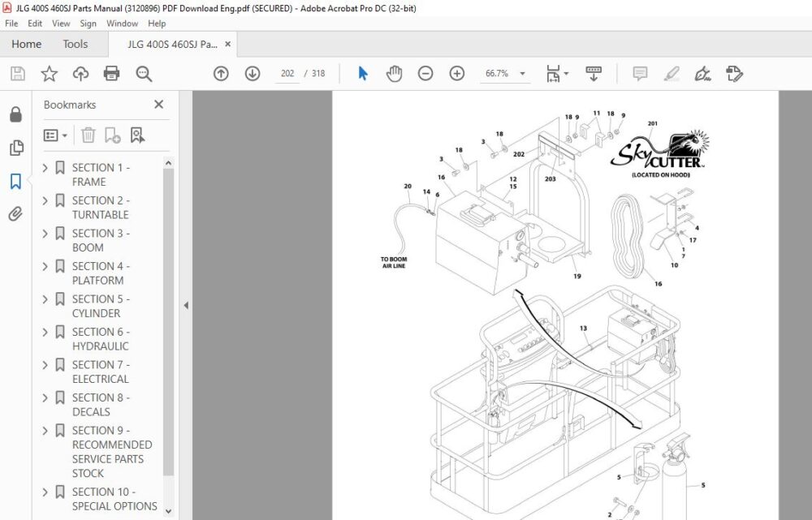Open Page Thumbnails panel in sidebar
This screenshot has width=812, height=520.
[x=16, y=148]
